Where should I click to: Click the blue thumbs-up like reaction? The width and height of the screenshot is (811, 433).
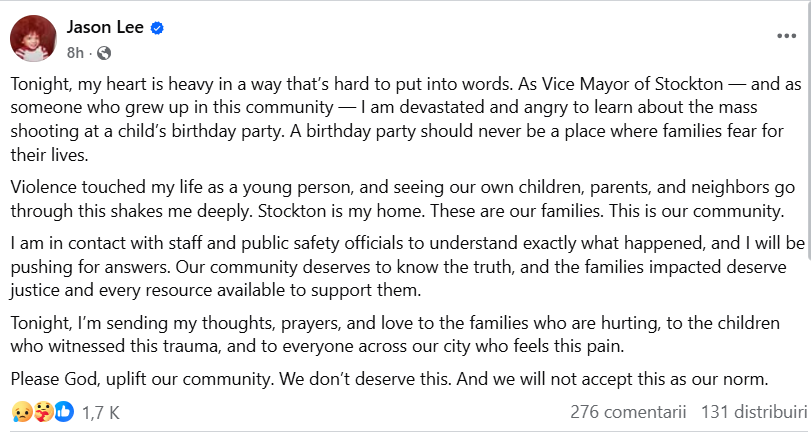(64, 411)
